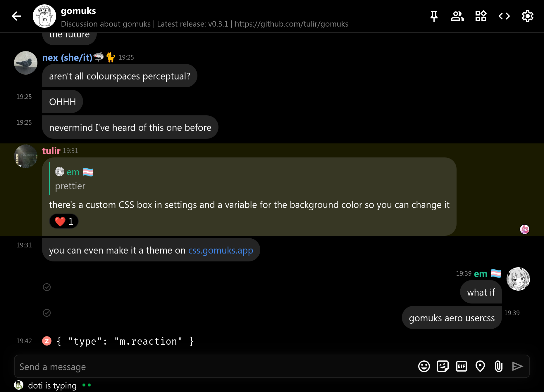544x392 pixels.
Task: Go back using the arrow icon
Action: click(16, 16)
